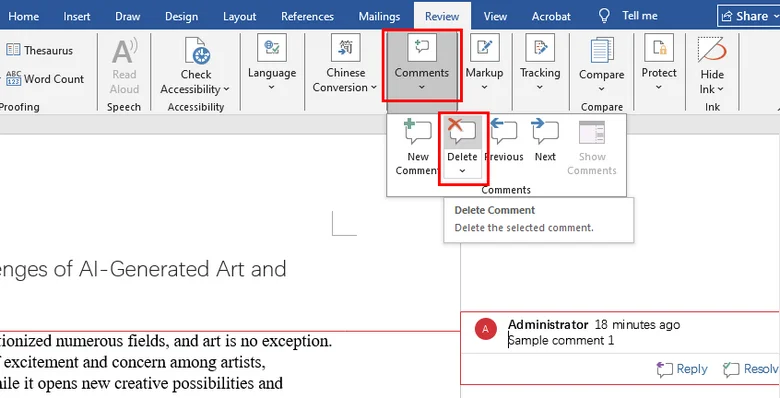The image size is (780, 398).
Task: Click the Tell me search field
Action: coord(640,16)
